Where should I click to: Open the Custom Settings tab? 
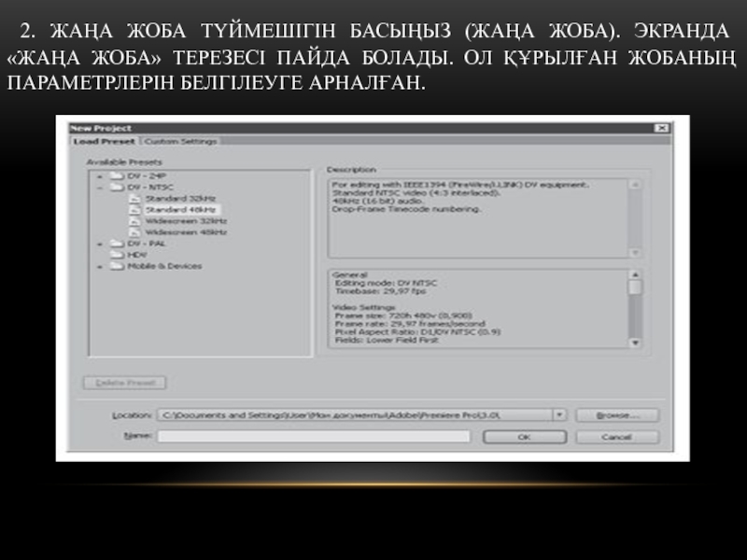[x=180, y=142]
